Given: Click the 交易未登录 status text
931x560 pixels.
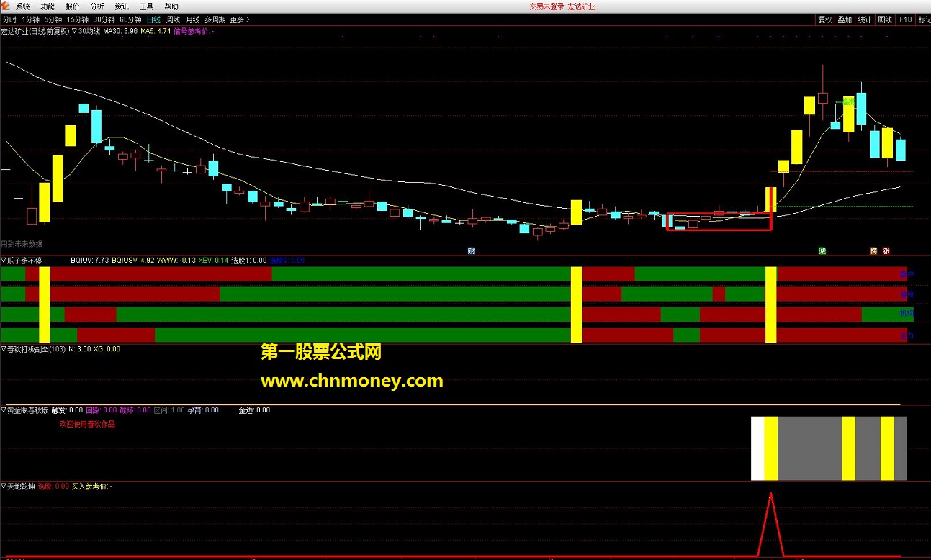Looking at the screenshot, I should point(546,6).
